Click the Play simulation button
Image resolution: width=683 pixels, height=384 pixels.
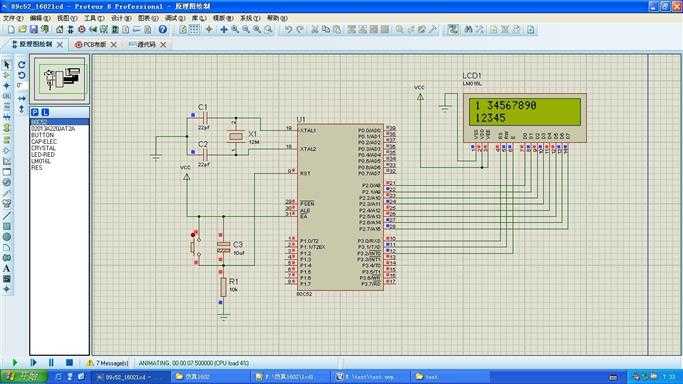(15, 363)
